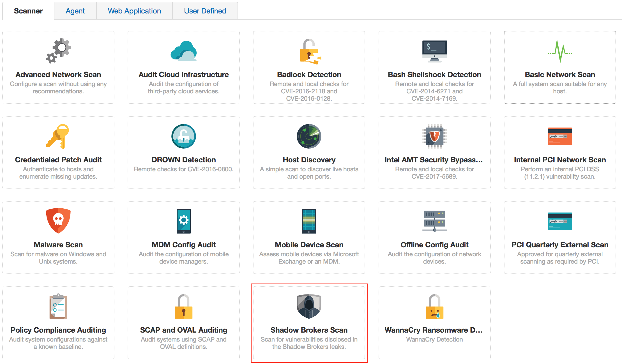Click the 'DROWN Detection' heading

184,160
